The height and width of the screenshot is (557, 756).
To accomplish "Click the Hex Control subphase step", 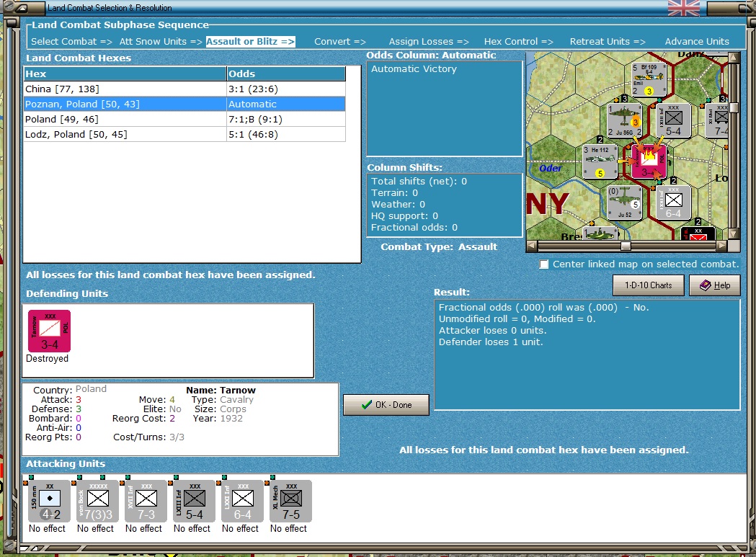I will [518, 42].
